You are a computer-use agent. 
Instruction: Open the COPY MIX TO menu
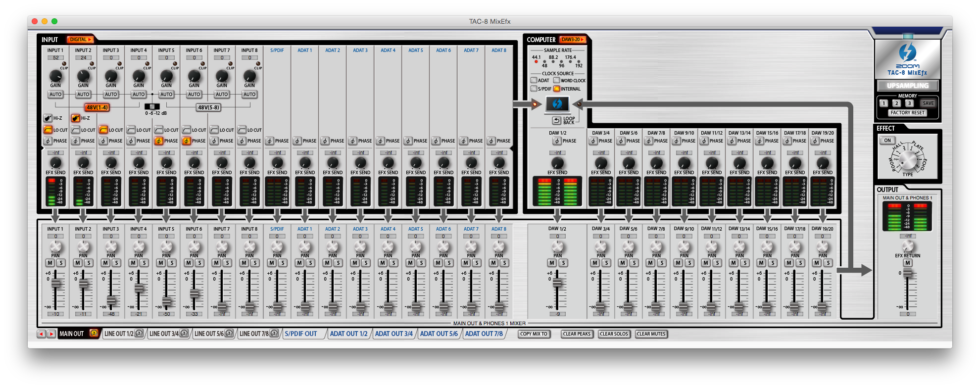pos(534,334)
